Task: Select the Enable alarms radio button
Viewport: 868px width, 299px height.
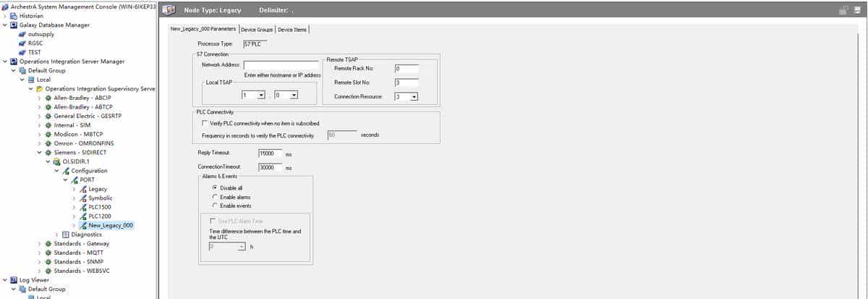Action: [x=215, y=197]
